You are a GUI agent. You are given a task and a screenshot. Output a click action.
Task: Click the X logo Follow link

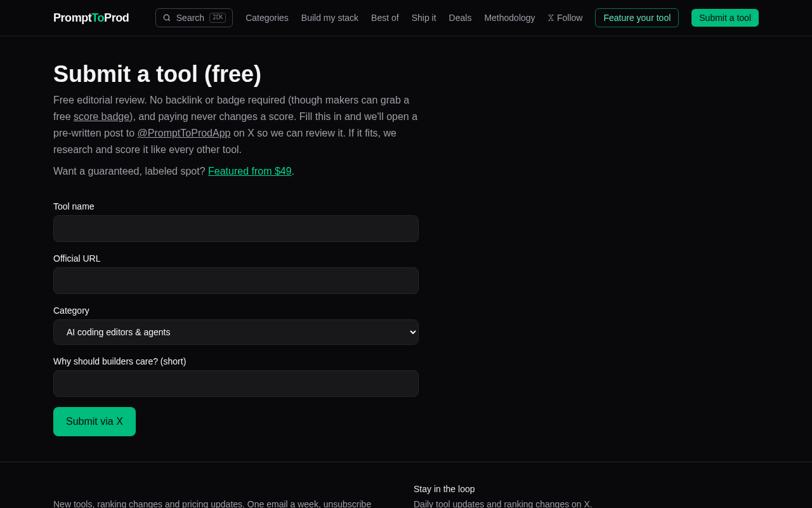pyautogui.click(x=565, y=18)
